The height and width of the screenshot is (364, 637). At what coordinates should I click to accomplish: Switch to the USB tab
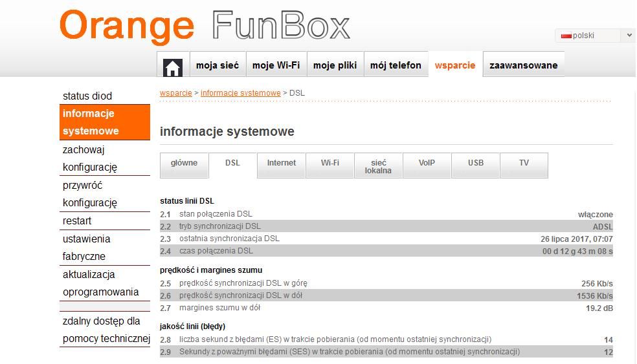[x=475, y=165]
